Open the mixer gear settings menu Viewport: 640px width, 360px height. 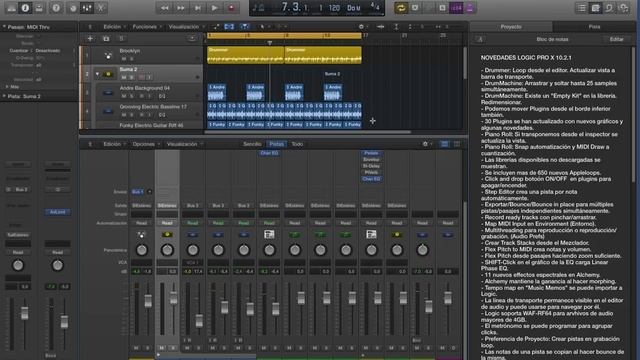(425, 144)
